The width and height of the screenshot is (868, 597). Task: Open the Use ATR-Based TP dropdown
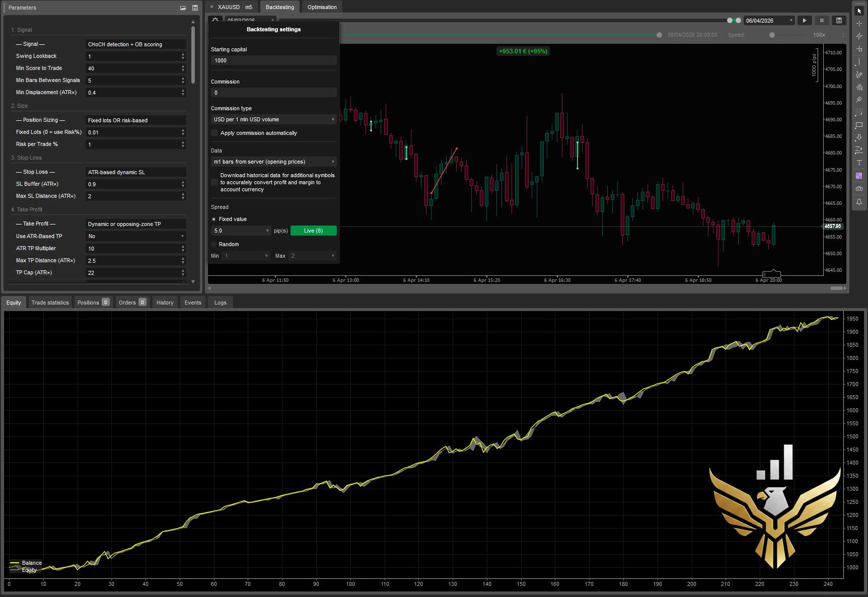(x=135, y=236)
